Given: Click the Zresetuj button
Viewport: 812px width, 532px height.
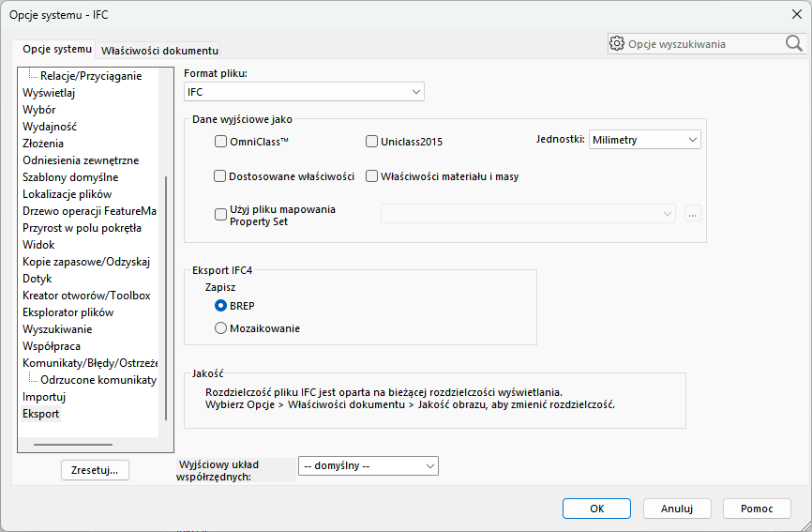Looking at the screenshot, I should click(x=95, y=470).
